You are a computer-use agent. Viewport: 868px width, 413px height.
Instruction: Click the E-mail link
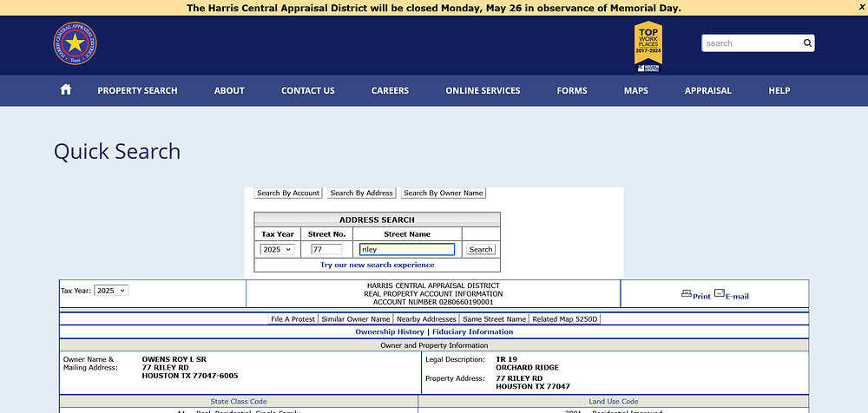737,296
